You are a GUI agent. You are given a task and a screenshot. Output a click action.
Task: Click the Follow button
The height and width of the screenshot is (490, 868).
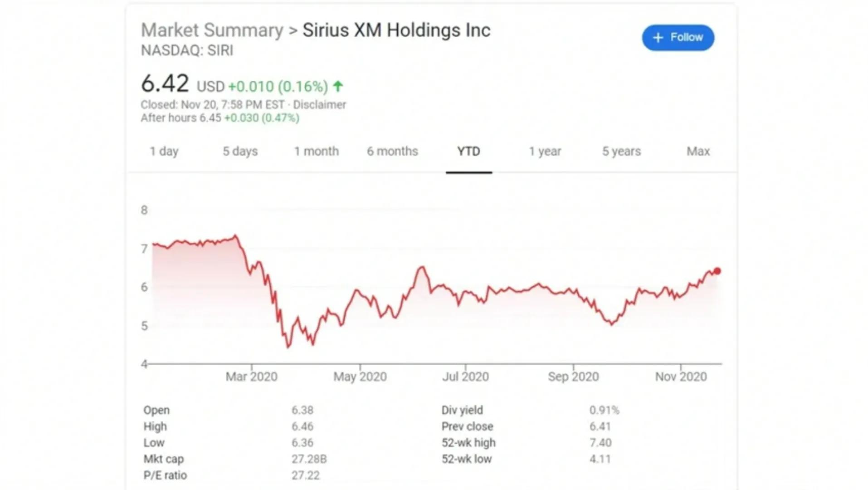tap(678, 38)
